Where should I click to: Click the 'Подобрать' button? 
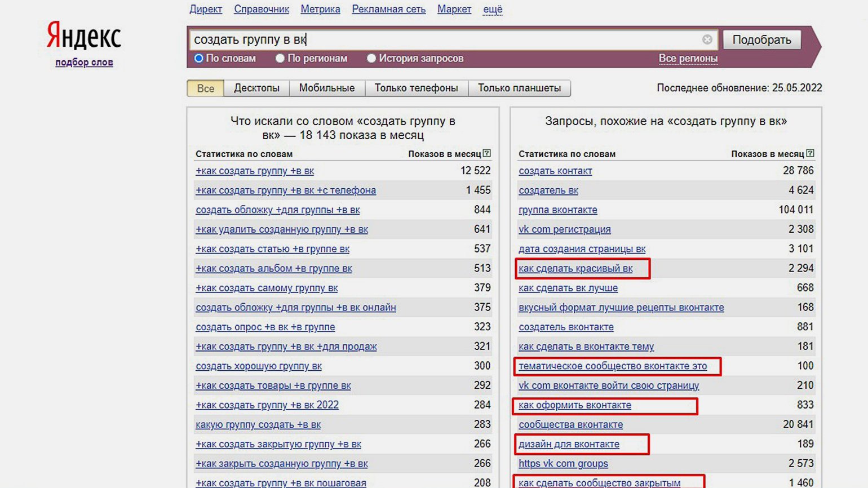(x=761, y=39)
